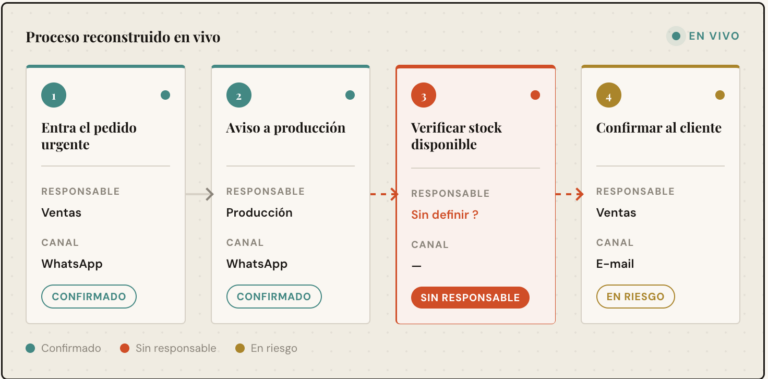Viewport: 768px width, 379px height.
Task: Click the CONFIRMADO badge on Aviso a producción
Action: (274, 297)
